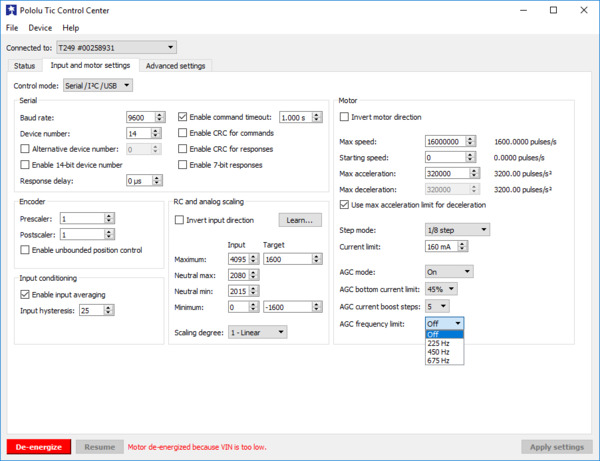The height and width of the screenshot is (461, 600).
Task: Click the Learn... button
Action: 300,220
